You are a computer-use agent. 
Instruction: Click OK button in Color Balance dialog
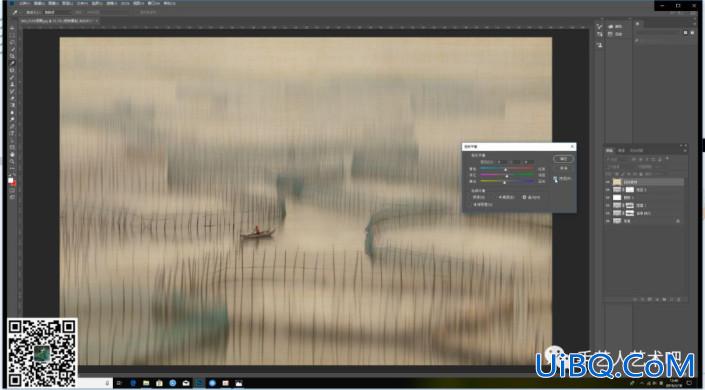[563, 159]
